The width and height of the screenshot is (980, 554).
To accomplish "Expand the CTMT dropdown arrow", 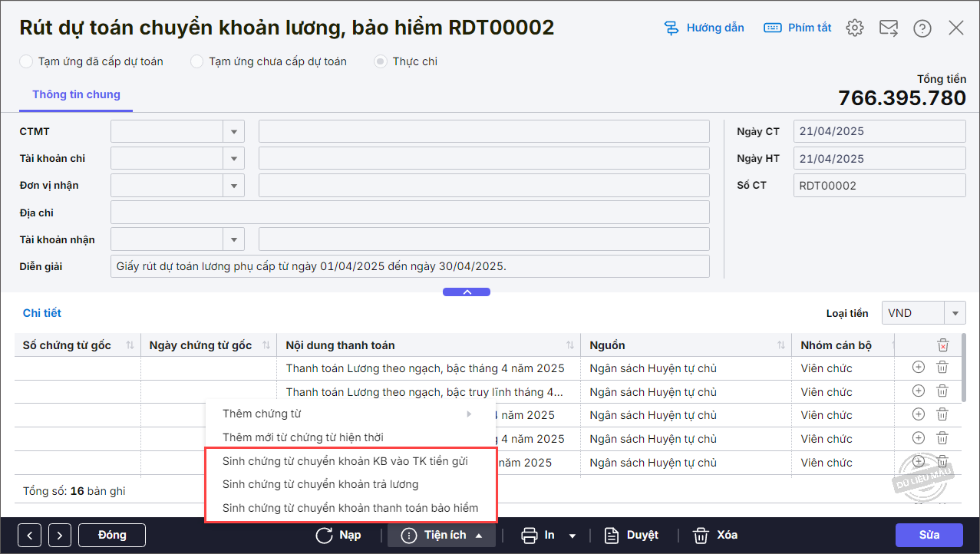I will (234, 131).
